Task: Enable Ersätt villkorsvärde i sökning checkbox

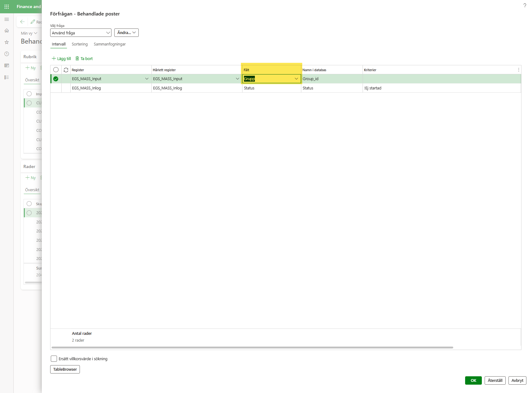Action: (x=54, y=359)
